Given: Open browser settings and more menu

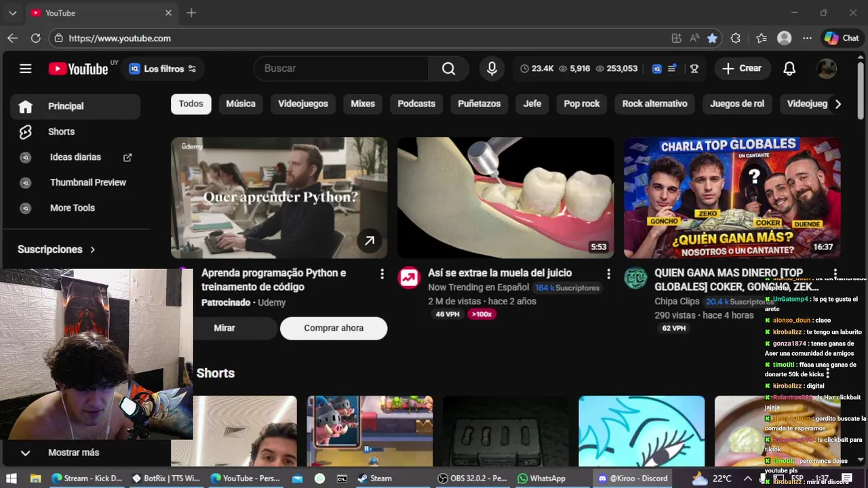Looking at the screenshot, I should 807,39.
